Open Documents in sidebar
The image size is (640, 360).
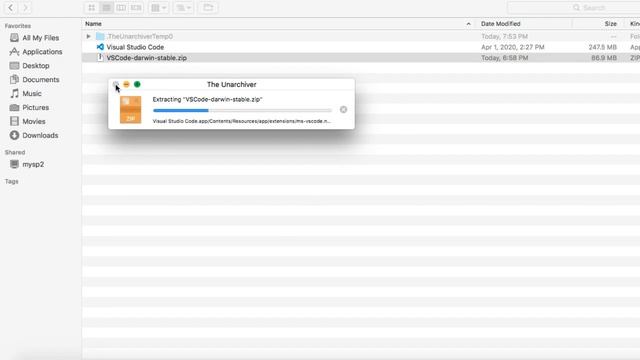pos(41,80)
